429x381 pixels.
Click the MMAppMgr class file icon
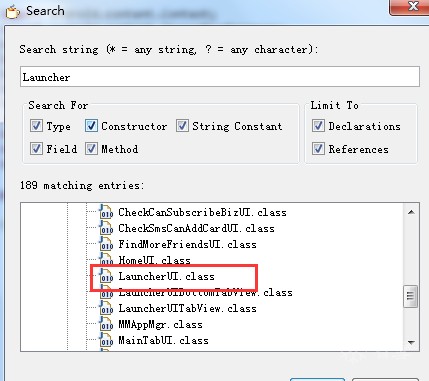click(x=106, y=324)
